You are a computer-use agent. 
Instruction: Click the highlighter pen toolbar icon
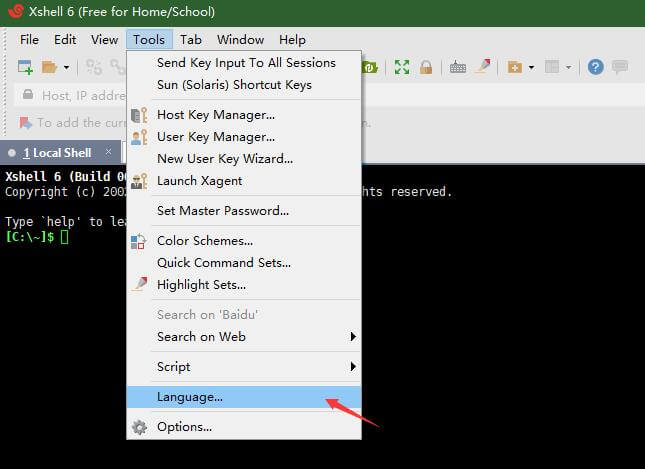(x=482, y=67)
